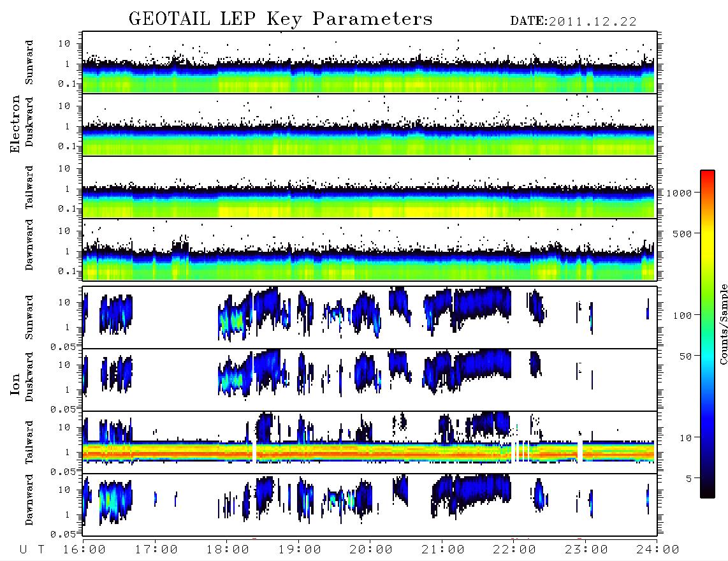The height and width of the screenshot is (561, 728).
Task: Click the 50 label on the color bar
Action: click(685, 356)
